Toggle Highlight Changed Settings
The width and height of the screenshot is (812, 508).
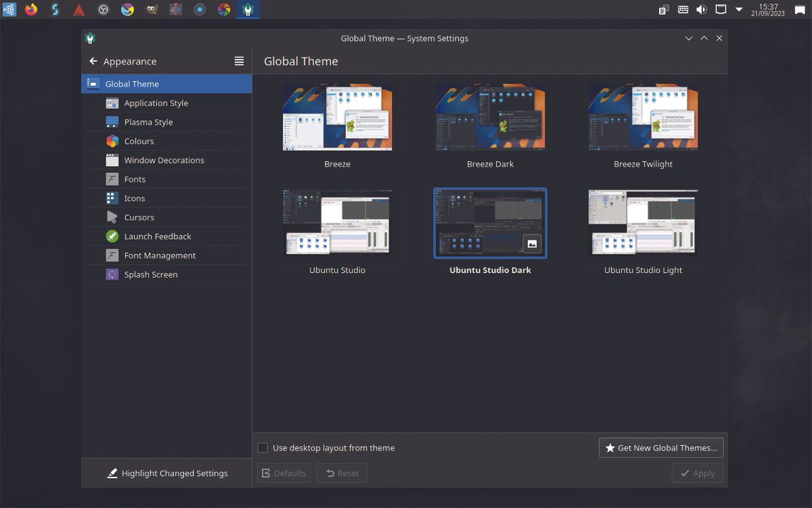tap(166, 473)
